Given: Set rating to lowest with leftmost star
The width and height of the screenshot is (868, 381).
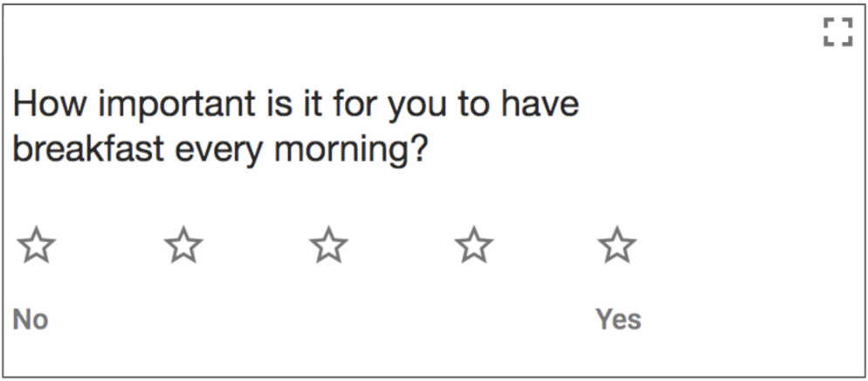Looking at the screenshot, I should click(36, 244).
